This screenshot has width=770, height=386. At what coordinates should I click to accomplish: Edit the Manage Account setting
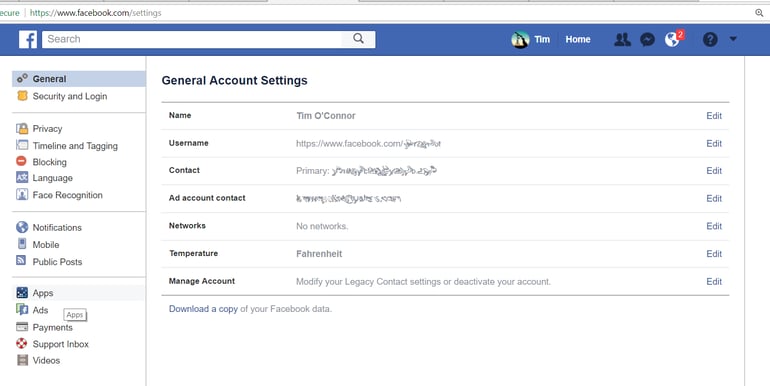point(714,281)
